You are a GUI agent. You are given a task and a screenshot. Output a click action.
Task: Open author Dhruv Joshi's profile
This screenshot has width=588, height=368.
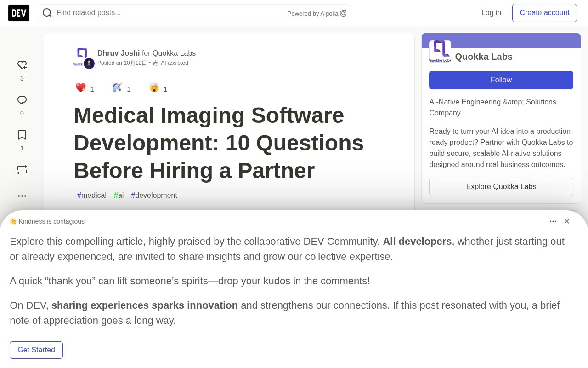click(x=119, y=53)
